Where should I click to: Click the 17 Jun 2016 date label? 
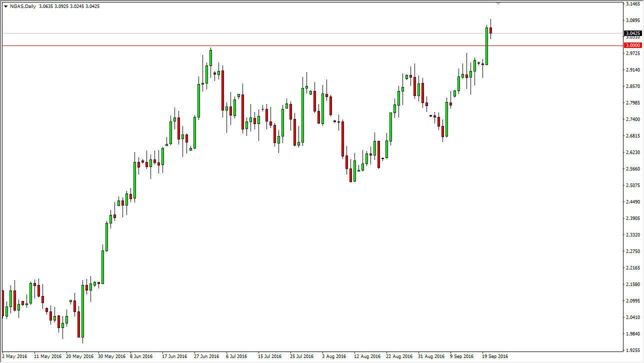click(x=175, y=356)
